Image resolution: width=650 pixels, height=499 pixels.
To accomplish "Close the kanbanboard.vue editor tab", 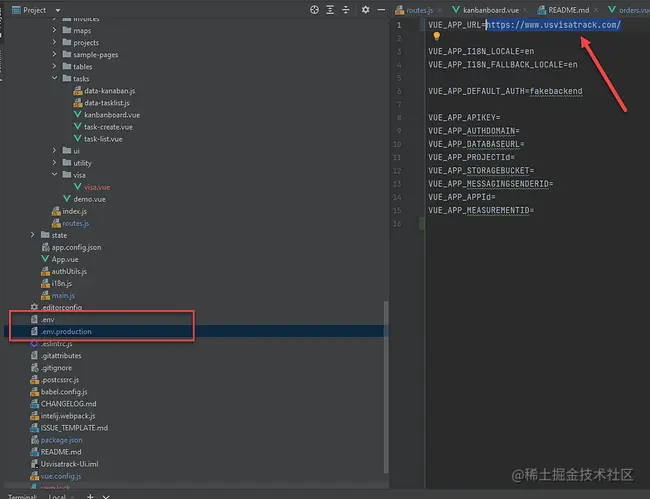I will pyautogui.click(x=526, y=10).
